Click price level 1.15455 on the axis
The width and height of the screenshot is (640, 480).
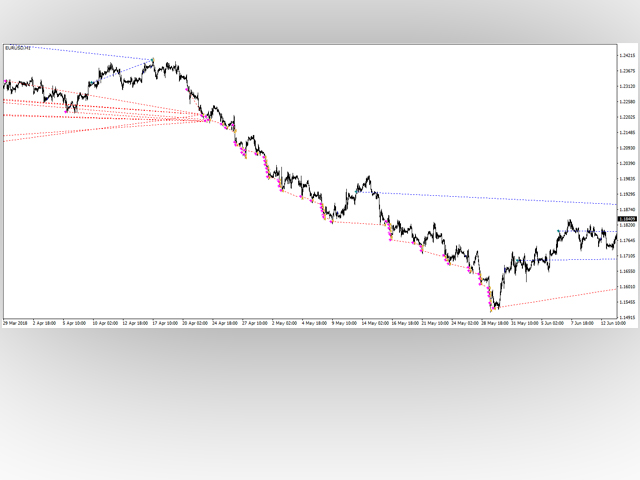click(627, 302)
